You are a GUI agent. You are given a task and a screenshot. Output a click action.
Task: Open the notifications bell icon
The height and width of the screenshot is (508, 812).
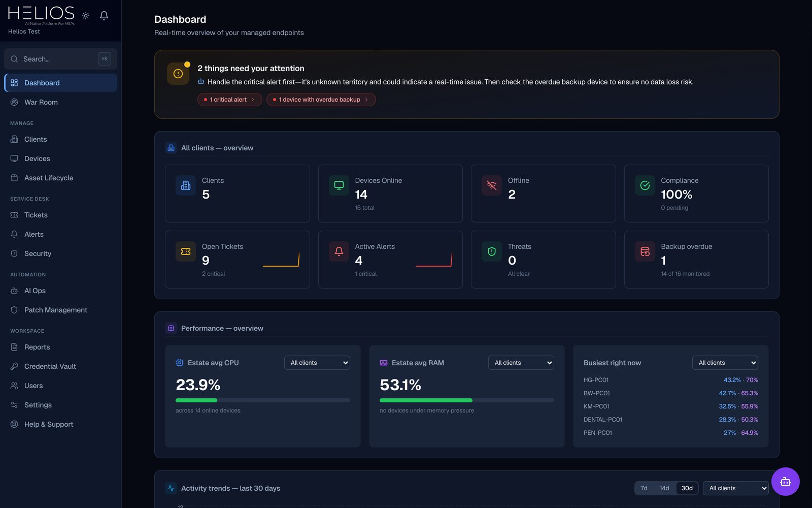click(104, 16)
